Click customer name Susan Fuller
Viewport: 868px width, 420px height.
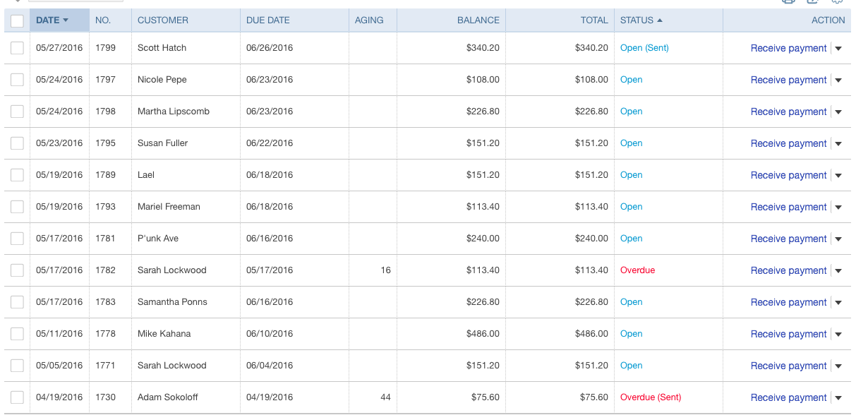(x=163, y=143)
